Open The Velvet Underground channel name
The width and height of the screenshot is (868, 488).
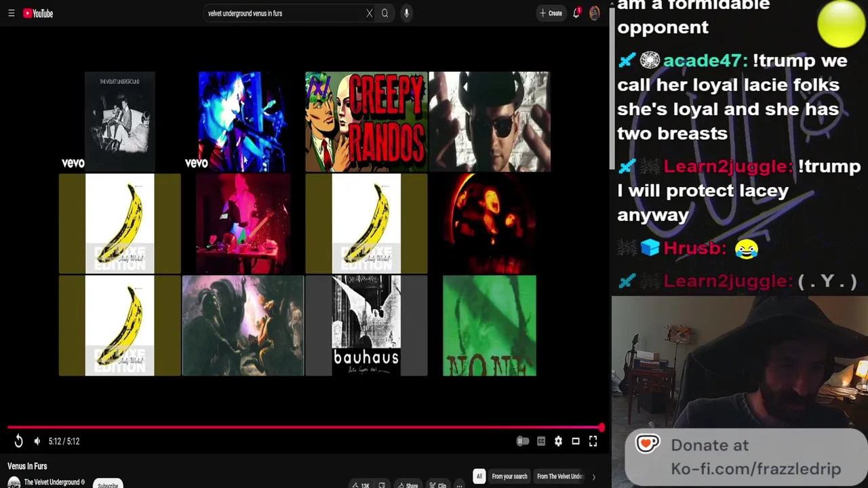(52, 483)
